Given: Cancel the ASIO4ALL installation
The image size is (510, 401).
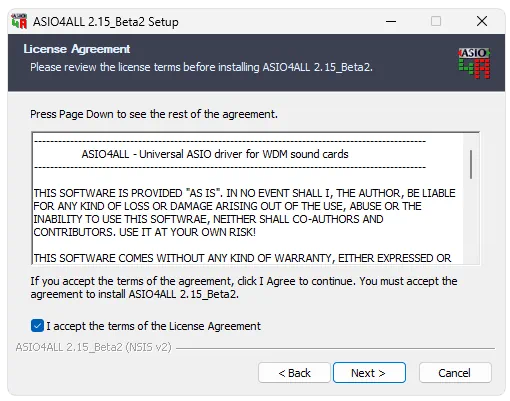Looking at the screenshot, I should point(455,373).
